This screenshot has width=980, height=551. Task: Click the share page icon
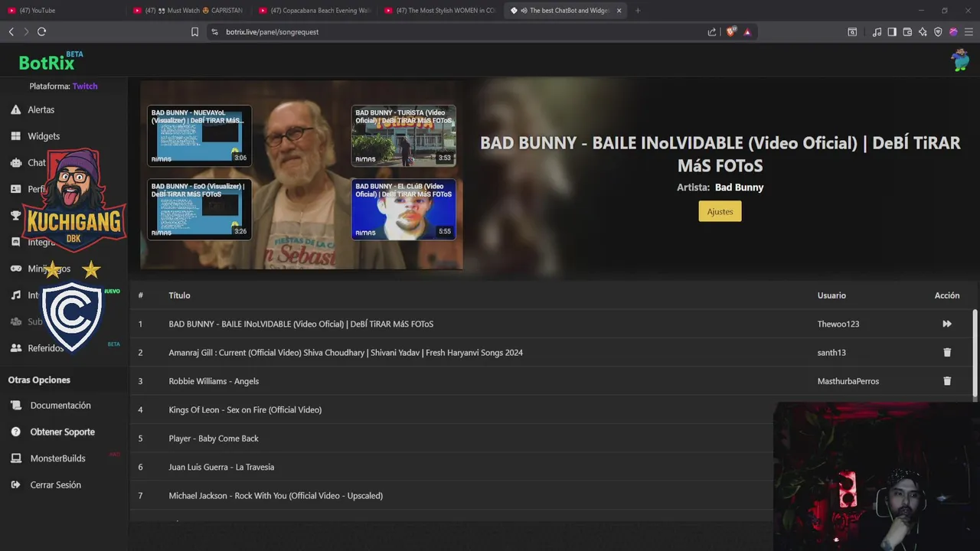click(712, 31)
